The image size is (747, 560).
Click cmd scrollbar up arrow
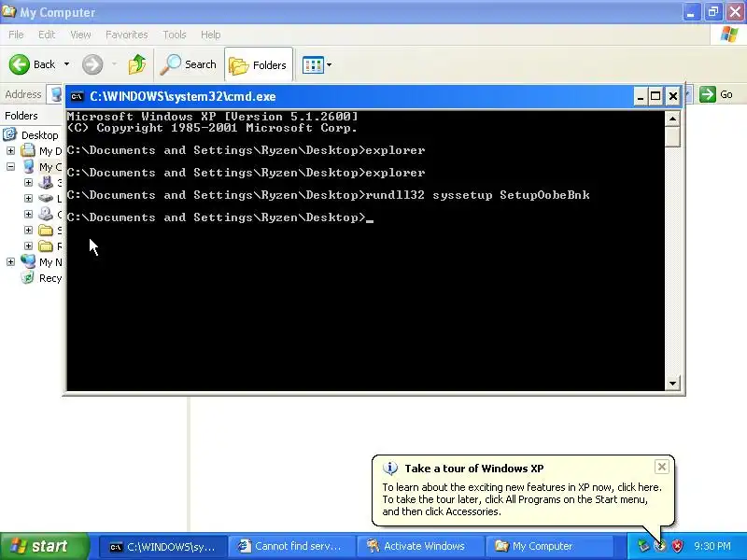coord(672,119)
